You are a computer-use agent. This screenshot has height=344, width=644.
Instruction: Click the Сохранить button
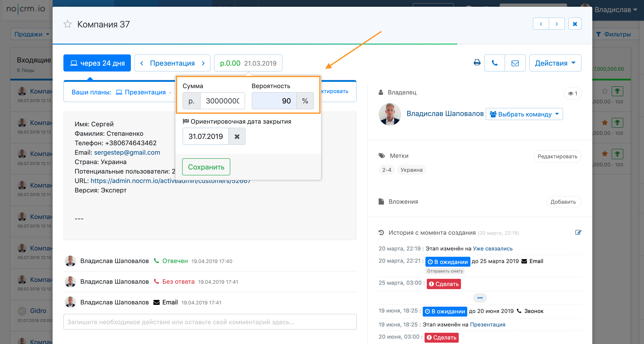(206, 167)
